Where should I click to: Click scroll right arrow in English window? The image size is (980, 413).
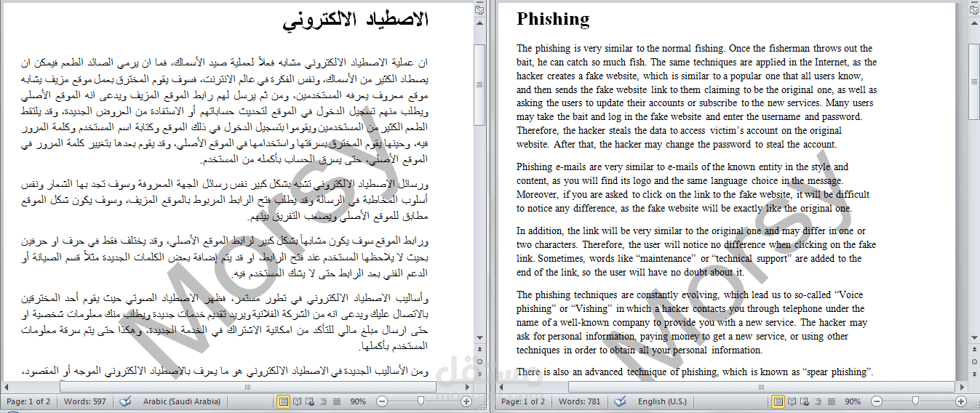[x=962, y=387]
